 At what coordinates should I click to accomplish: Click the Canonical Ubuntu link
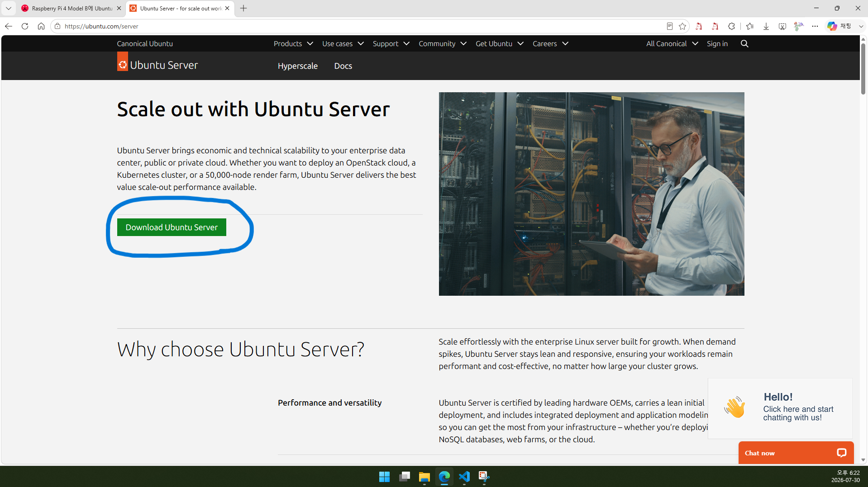(x=145, y=43)
